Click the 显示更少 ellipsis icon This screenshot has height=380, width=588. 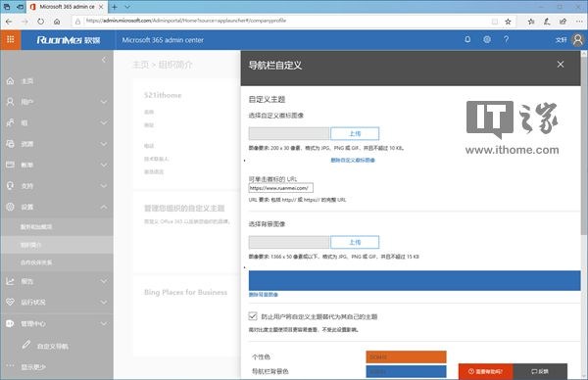point(10,365)
